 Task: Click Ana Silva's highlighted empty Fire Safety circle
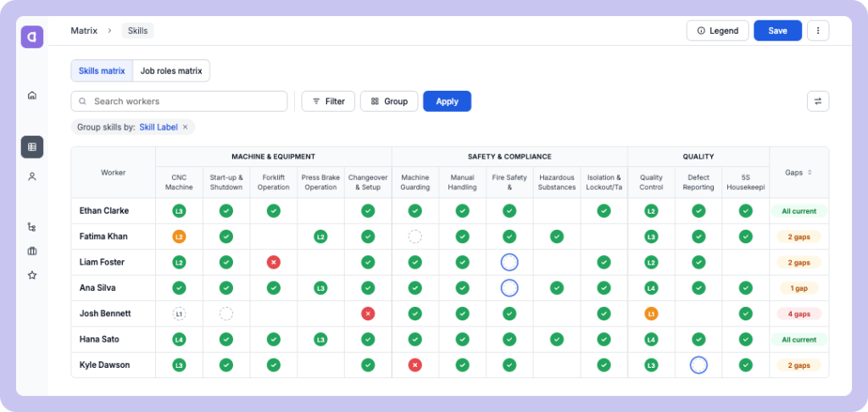pos(509,288)
